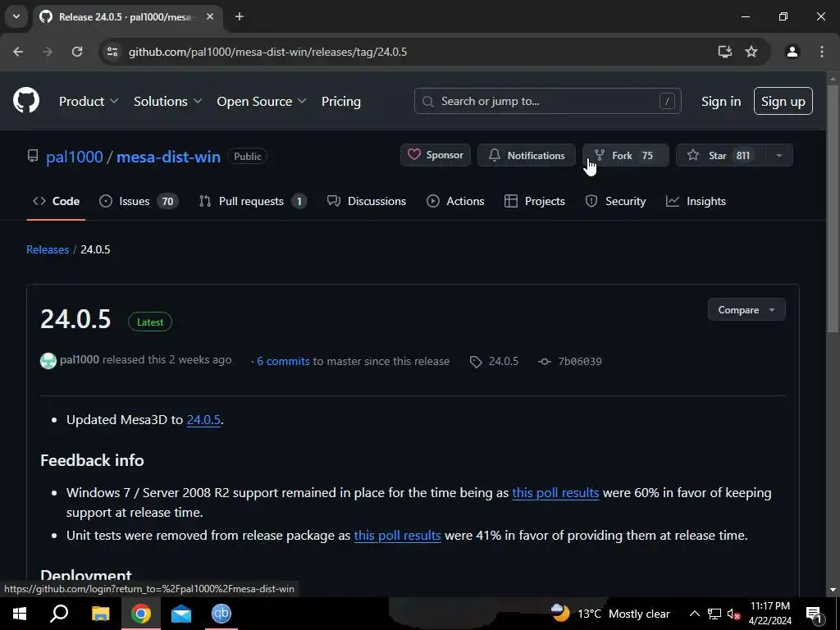Open the Pricing page
Viewport: 840px width, 630px height.
[340, 101]
